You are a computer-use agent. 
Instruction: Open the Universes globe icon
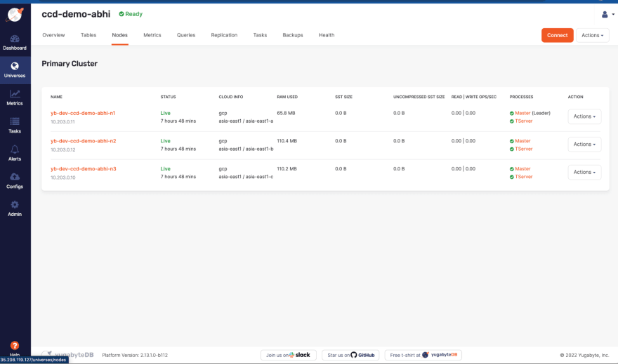click(15, 66)
